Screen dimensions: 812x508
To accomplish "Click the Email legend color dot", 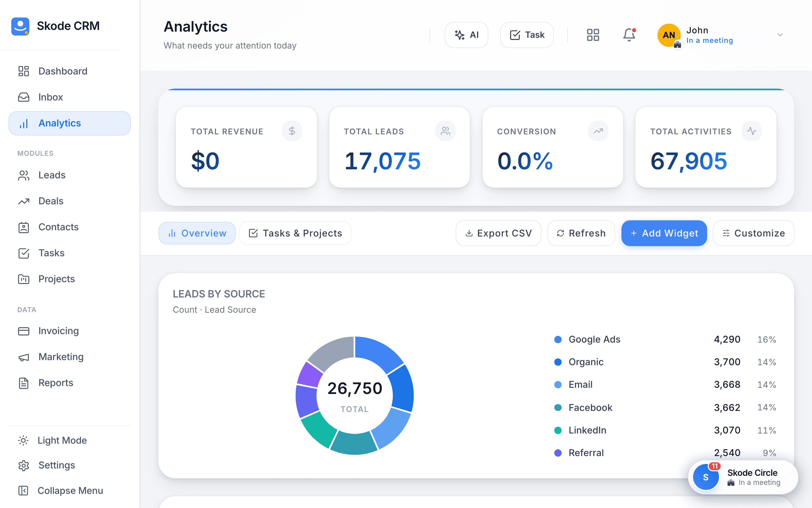I will click(x=558, y=385).
